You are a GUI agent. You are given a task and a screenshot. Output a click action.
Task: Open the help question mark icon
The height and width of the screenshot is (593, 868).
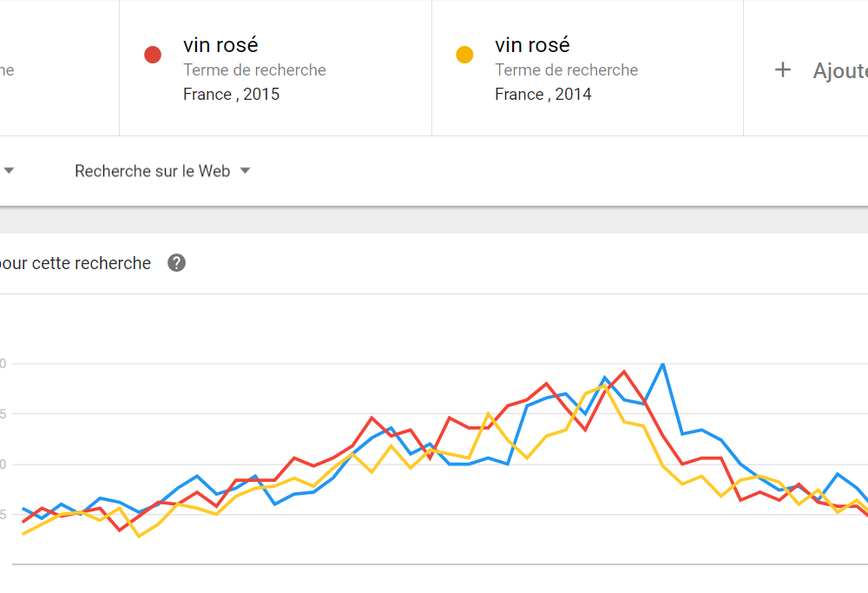point(176,263)
